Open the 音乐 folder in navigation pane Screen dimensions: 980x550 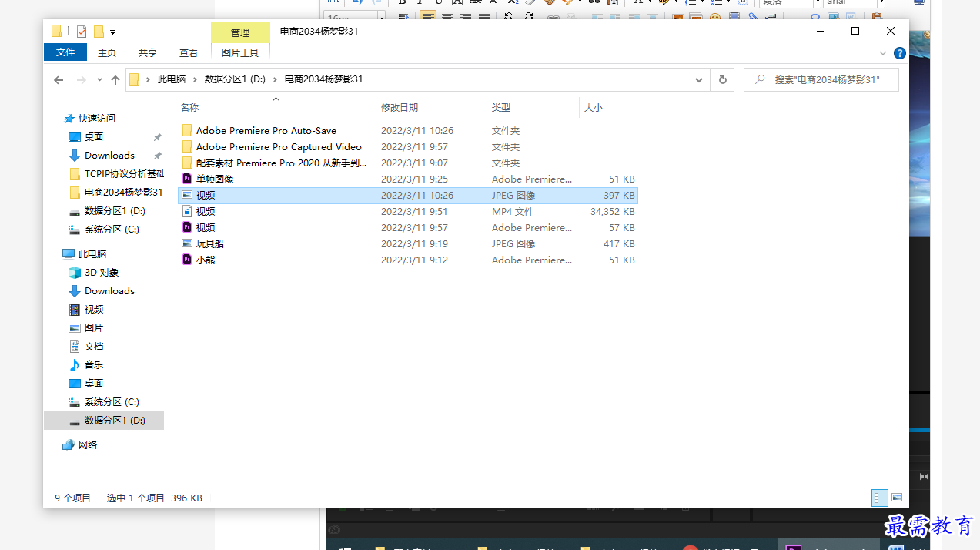[x=94, y=365]
